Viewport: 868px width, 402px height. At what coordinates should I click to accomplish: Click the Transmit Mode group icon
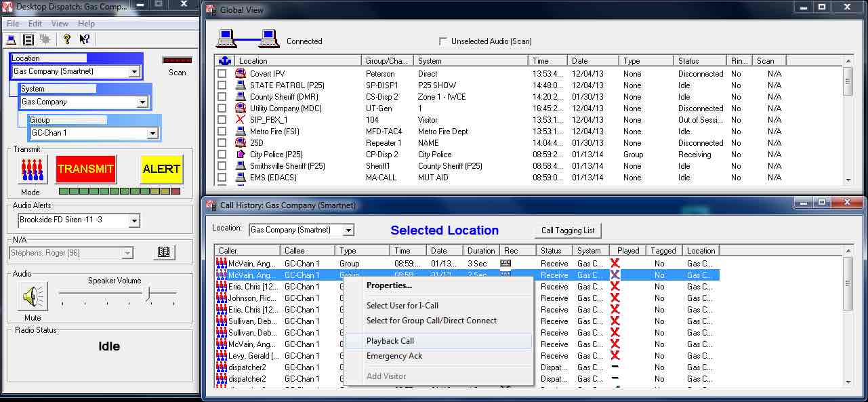[x=33, y=169]
